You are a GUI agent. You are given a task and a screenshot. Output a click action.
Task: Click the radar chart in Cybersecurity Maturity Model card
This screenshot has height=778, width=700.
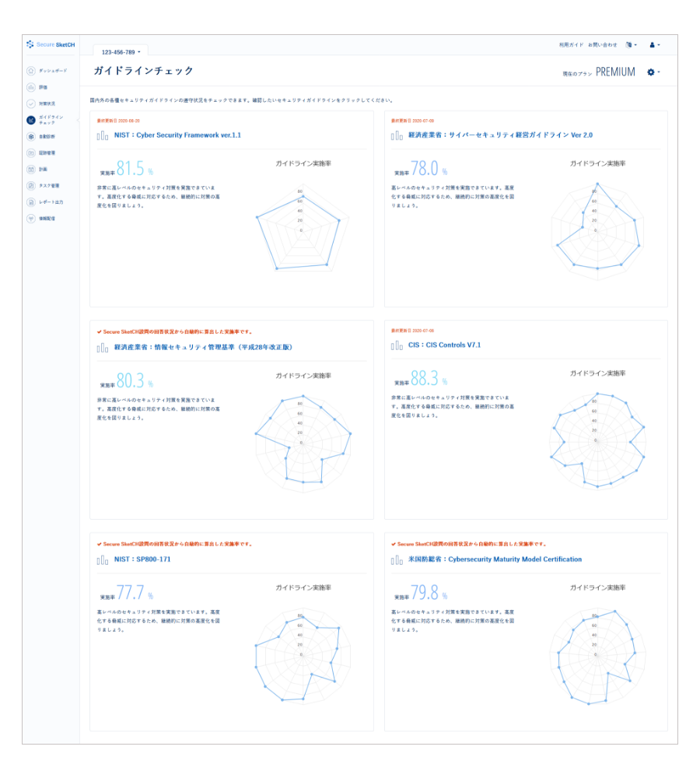pyautogui.click(x=597, y=655)
